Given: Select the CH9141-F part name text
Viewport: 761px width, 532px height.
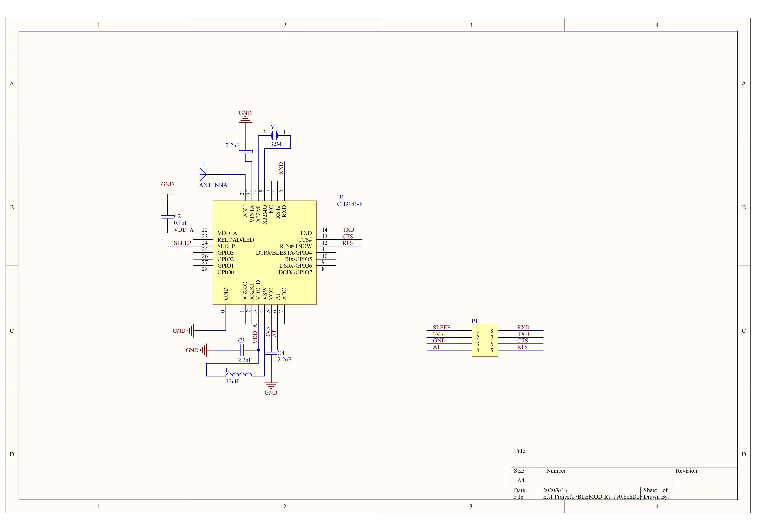Looking at the screenshot, I should tap(349, 204).
